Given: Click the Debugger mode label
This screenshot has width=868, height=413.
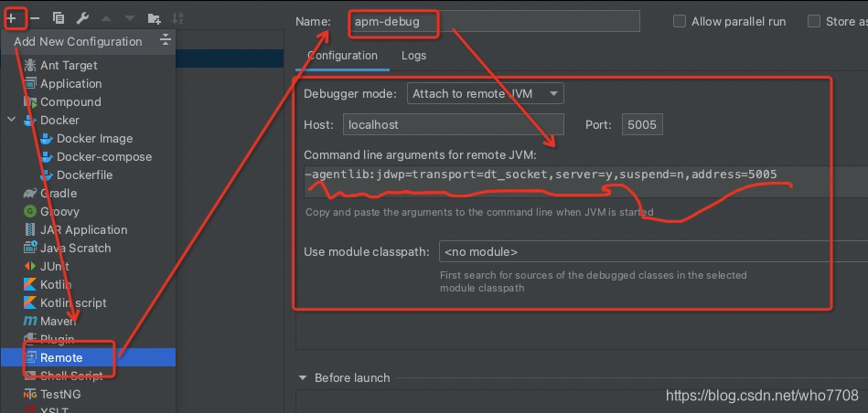Looking at the screenshot, I should (350, 93).
